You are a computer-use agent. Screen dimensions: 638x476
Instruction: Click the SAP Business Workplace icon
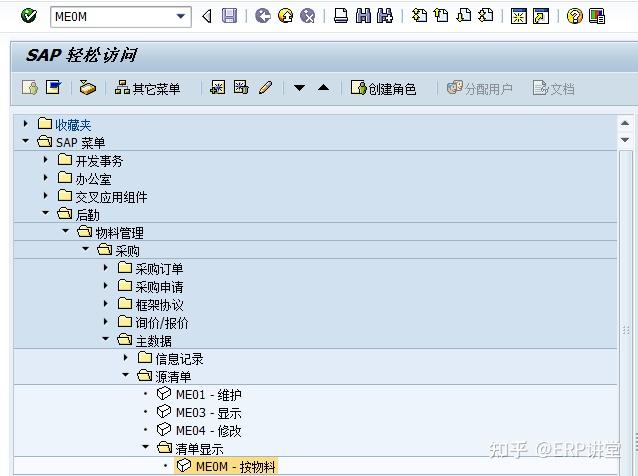pyautogui.click(x=87, y=88)
